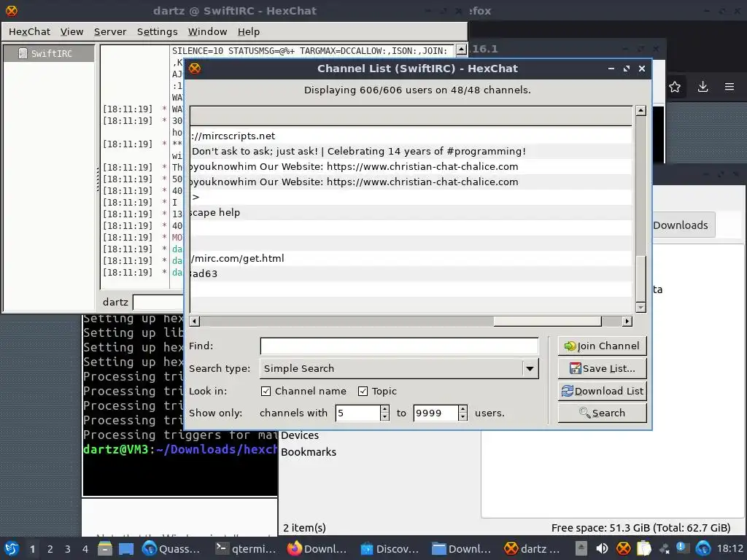Switch to the dartz HexChat taskbar entry

[533, 548]
